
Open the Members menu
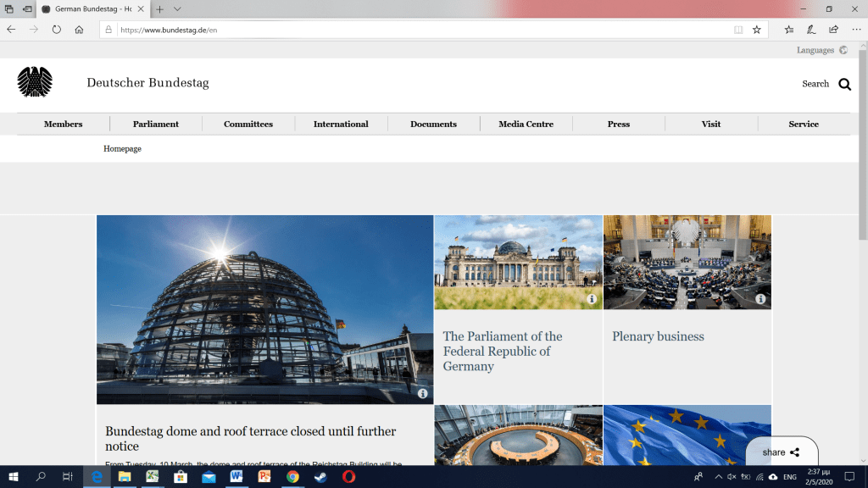coord(64,124)
